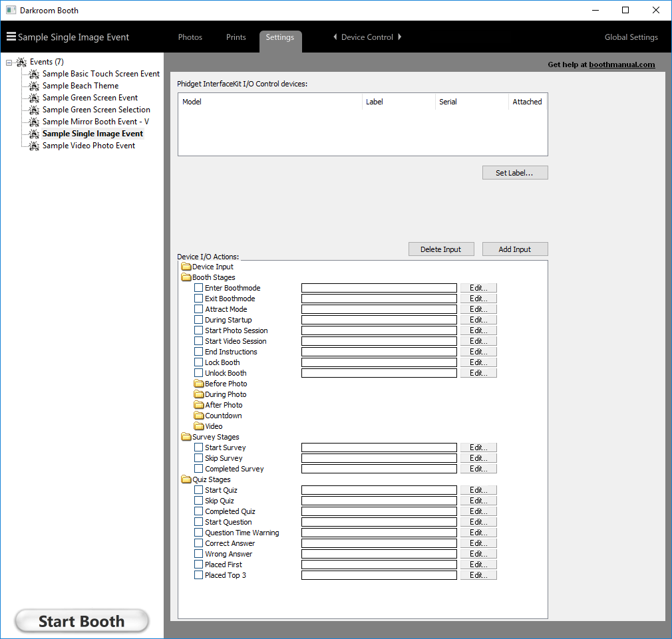Screen dimensions: 672x639
Task: Enable the Skip Survey checkbox
Action: coord(198,458)
